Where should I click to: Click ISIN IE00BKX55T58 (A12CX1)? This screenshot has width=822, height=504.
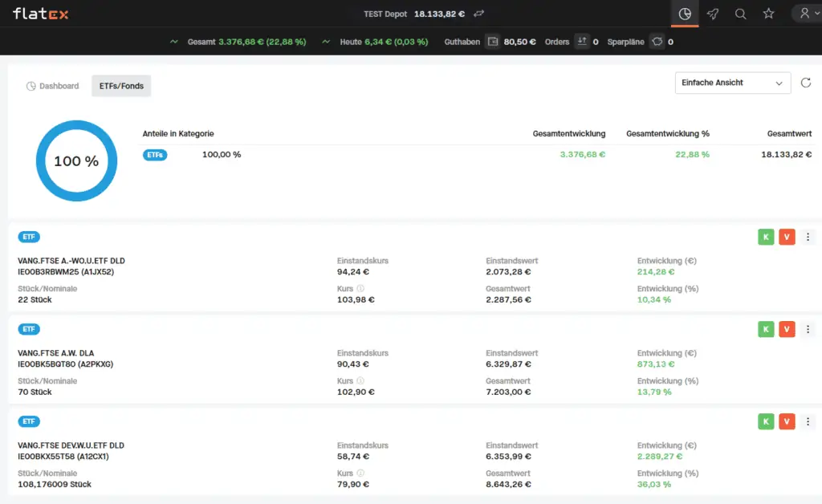[63, 457]
